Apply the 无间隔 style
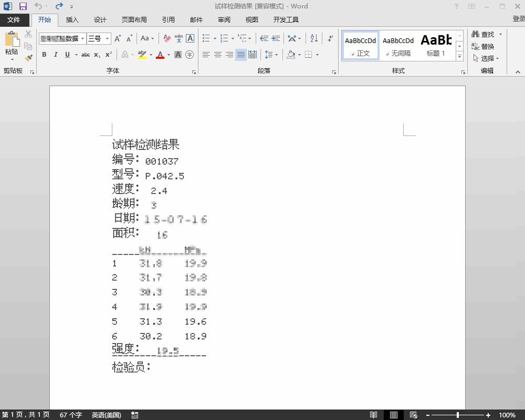The height and width of the screenshot is (420, 525). pos(398,46)
